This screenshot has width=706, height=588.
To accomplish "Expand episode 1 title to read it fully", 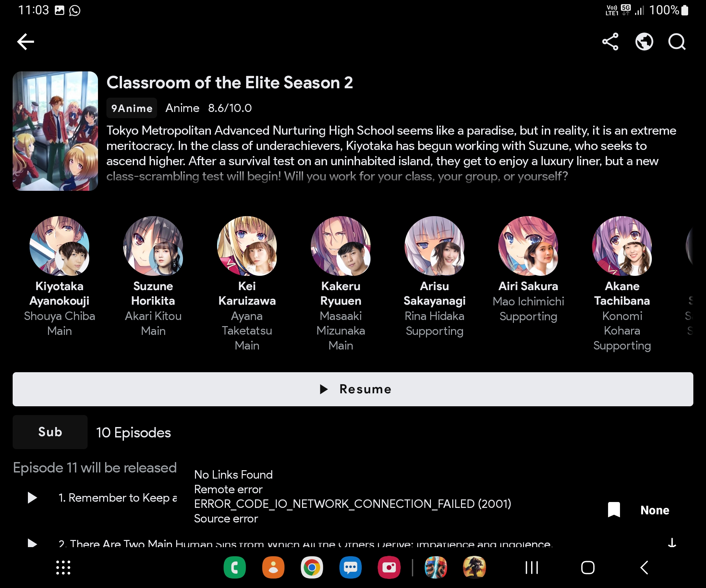I will pos(118,498).
